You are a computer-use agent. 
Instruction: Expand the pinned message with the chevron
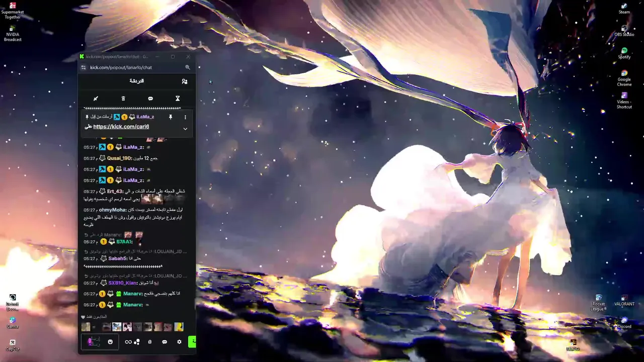(185, 129)
